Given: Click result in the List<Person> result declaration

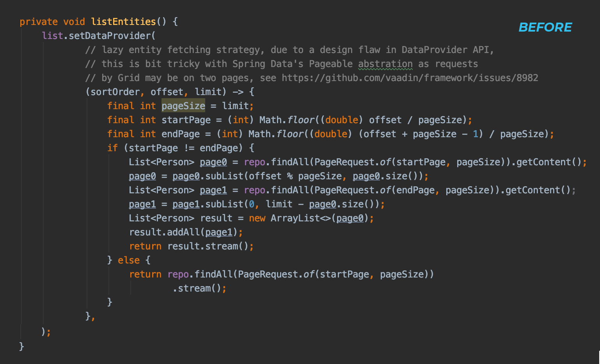Looking at the screenshot, I should [216, 218].
